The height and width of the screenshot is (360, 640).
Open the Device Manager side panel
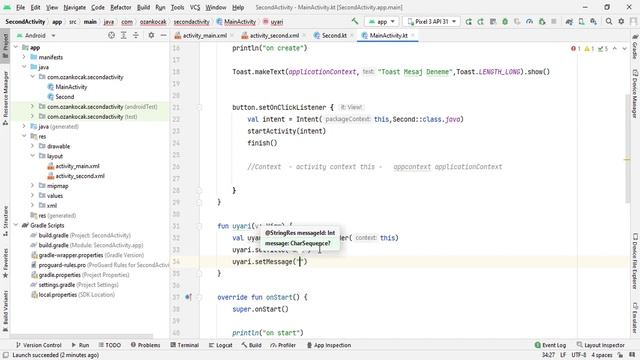[x=635, y=93]
